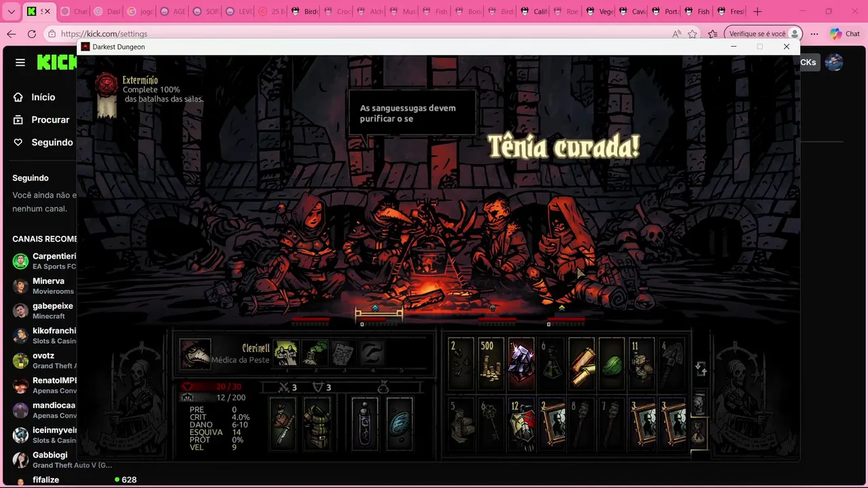
Task: Open a new browser tab
Action: pos(757,12)
